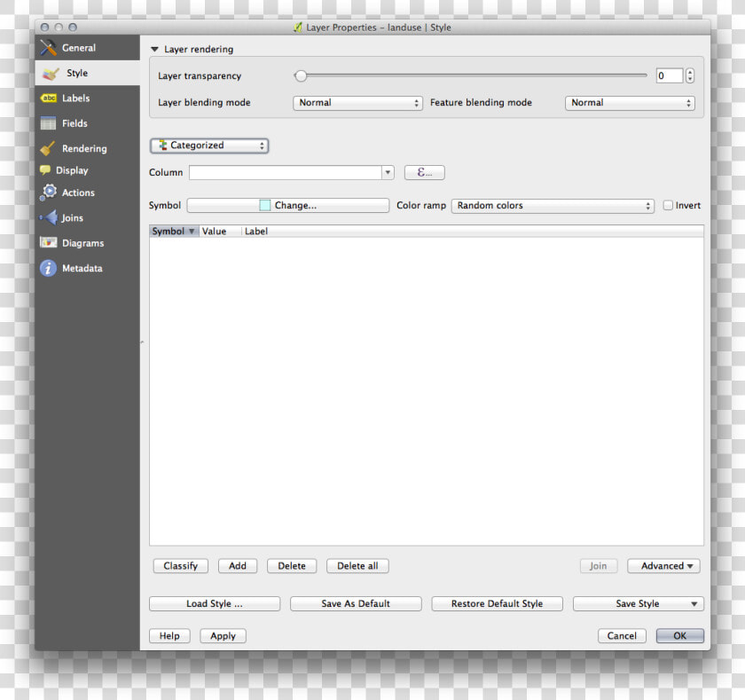Click the Display speech bubble icon
The width and height of the screenshot is (745, 700).
coord(45,169)
